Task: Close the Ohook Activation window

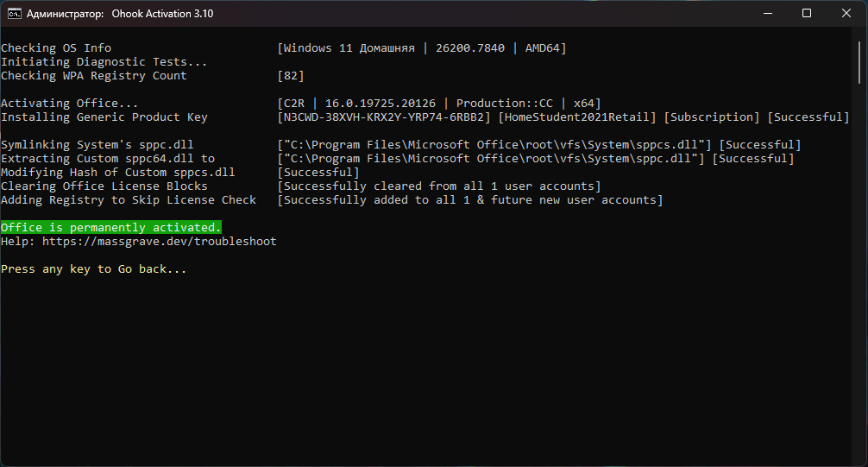Action: [x=846, y=14]
